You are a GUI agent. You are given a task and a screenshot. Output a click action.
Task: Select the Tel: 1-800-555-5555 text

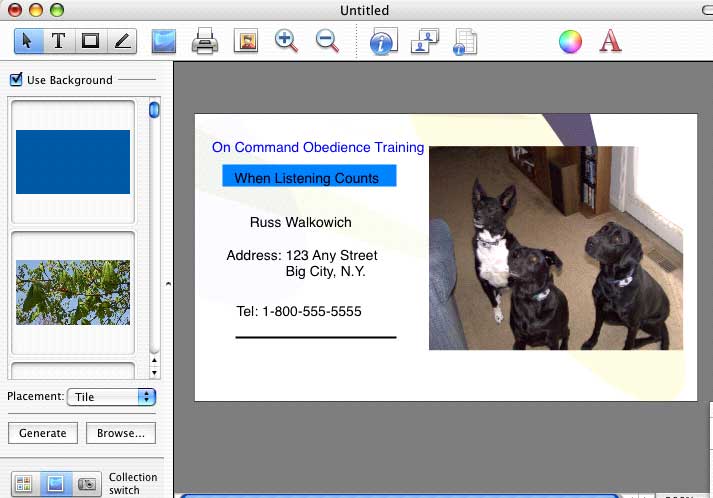click(299, 311)
